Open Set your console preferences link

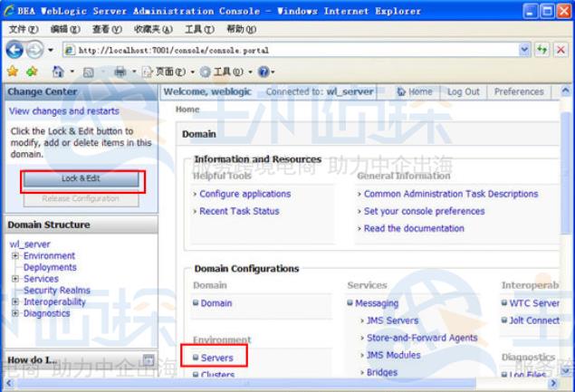[x=425, y=211]
